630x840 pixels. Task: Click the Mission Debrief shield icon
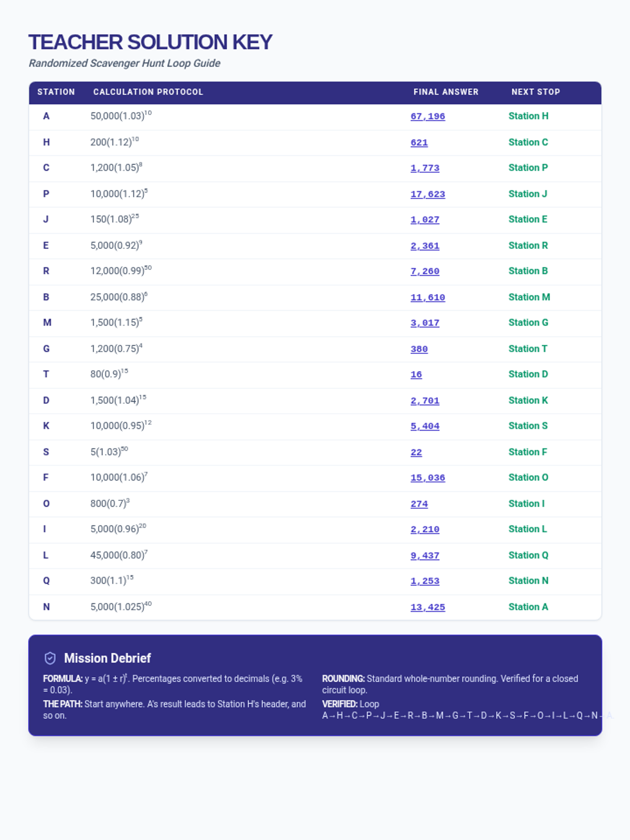pyautogui.click(x=50, y=658)
